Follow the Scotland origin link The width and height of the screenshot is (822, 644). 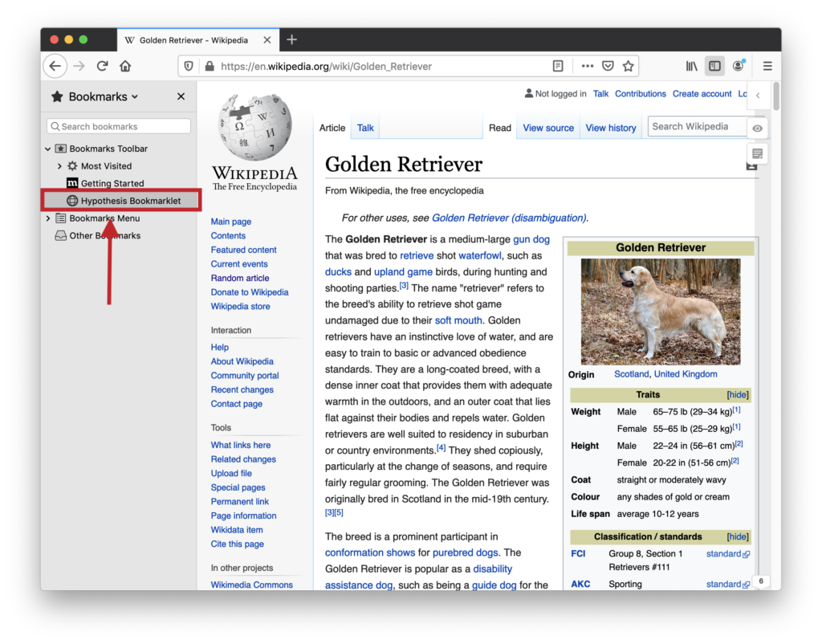631,374
